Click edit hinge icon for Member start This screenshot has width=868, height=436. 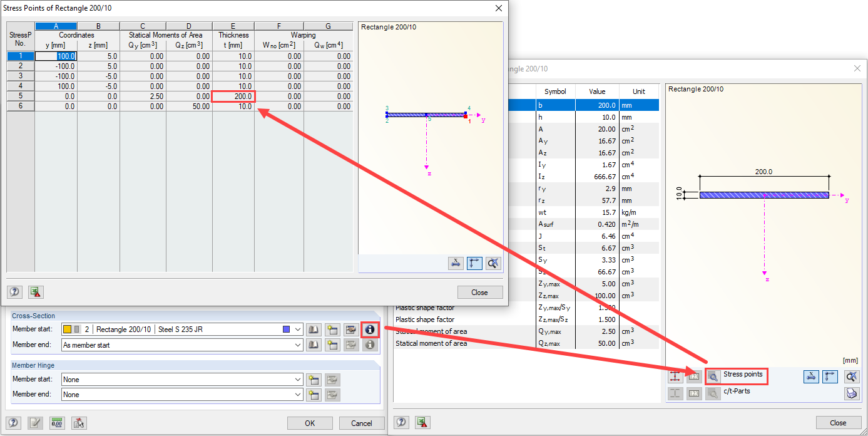click(x=332, y=379)
